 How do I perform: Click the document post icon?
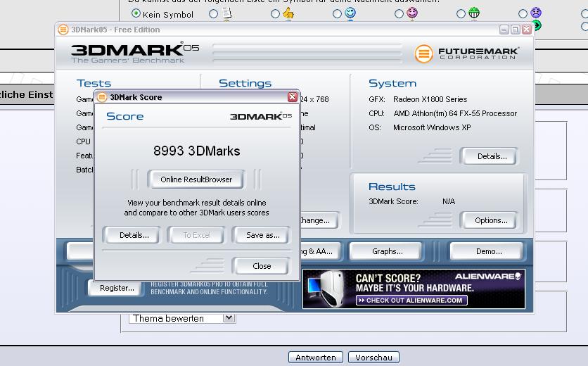(227, 13)
